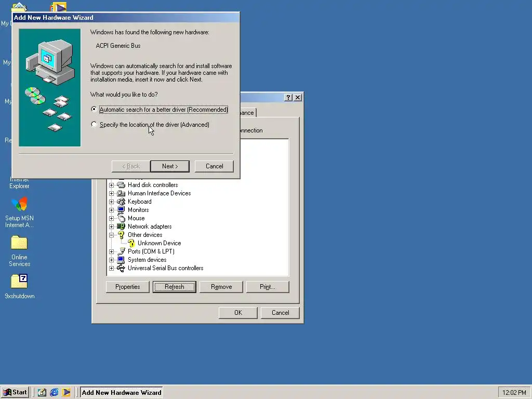Expand Human Interface Devices node
This screenshot has width=532, height=399.
click(111, 193)
